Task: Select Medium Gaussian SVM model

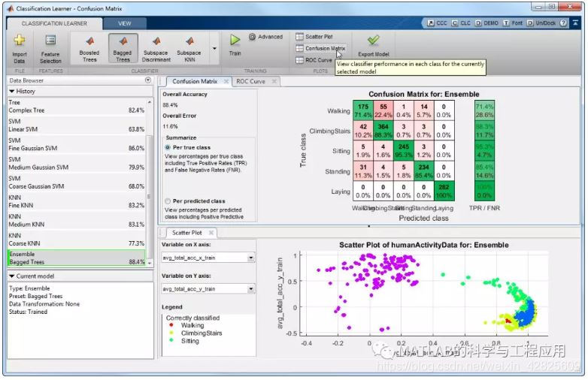Action: pyautogui.click(x=77, y=164)
